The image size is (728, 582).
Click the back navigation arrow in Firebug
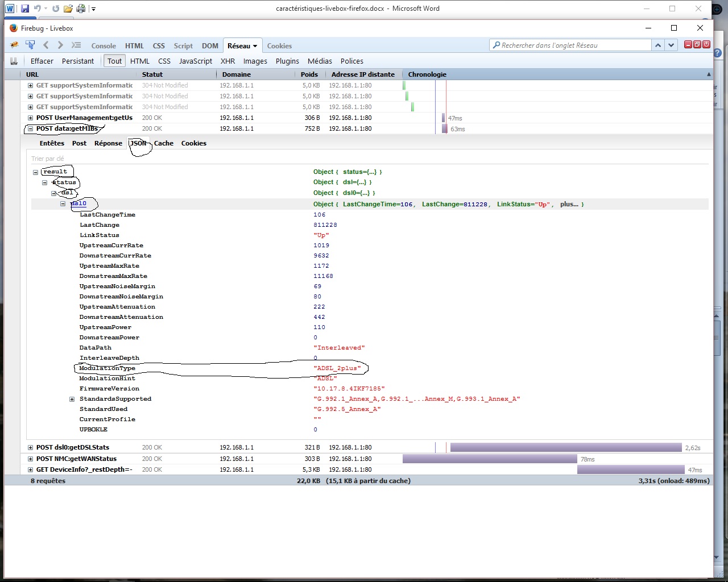click(x=45, y=45)
